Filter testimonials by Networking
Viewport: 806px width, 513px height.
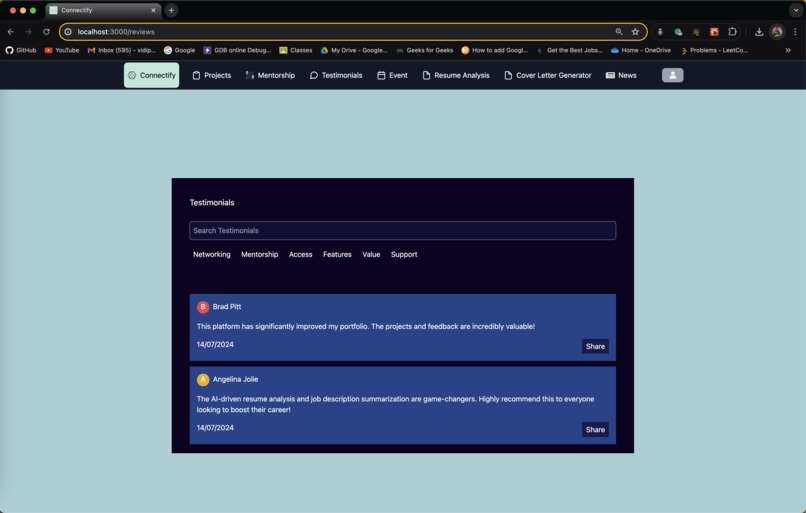tap(212, 254)
